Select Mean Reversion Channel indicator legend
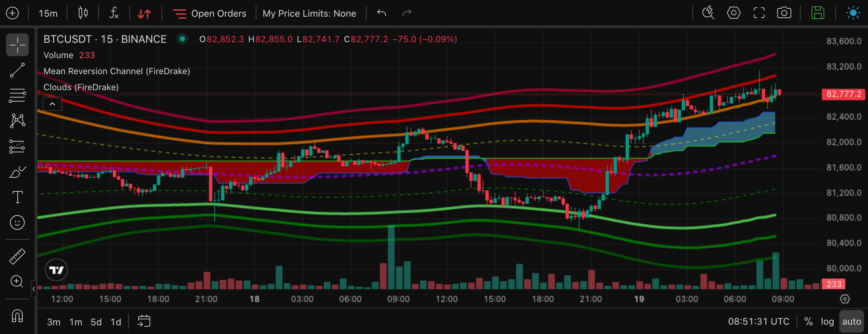868x334 pixels. tap(117, 71)
